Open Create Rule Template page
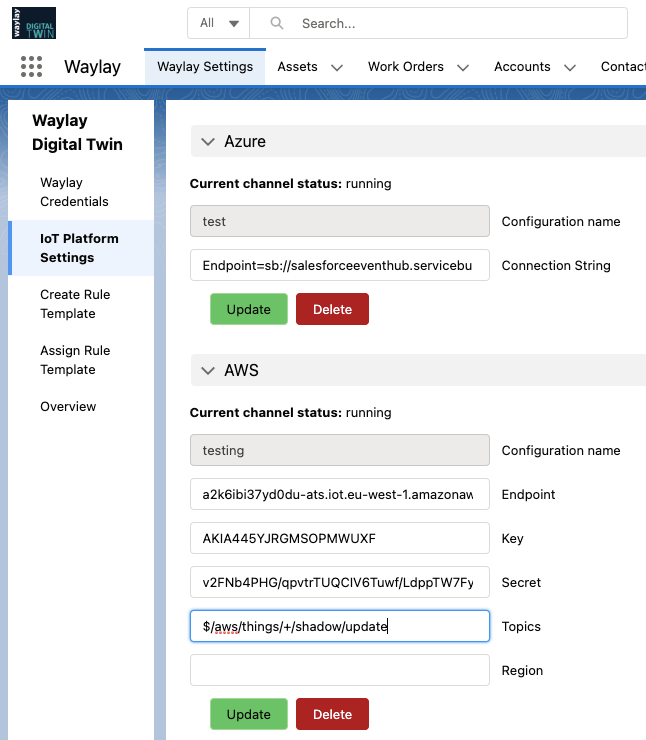646x740 pixels. pos(81,304)
